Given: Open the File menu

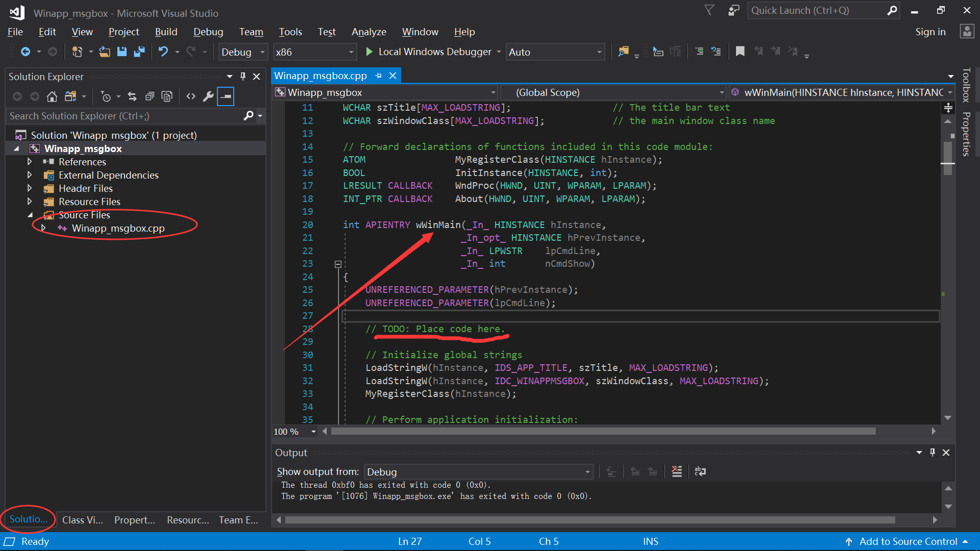Looking at the screenshot, I should pyautogui.click(x=15, y=32).
